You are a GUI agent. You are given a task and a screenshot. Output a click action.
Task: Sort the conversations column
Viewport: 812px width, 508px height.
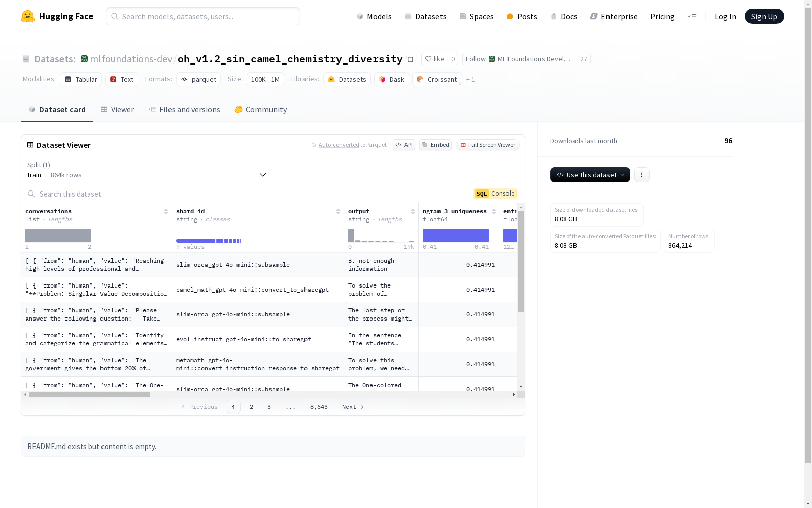[x=166, y=211]
